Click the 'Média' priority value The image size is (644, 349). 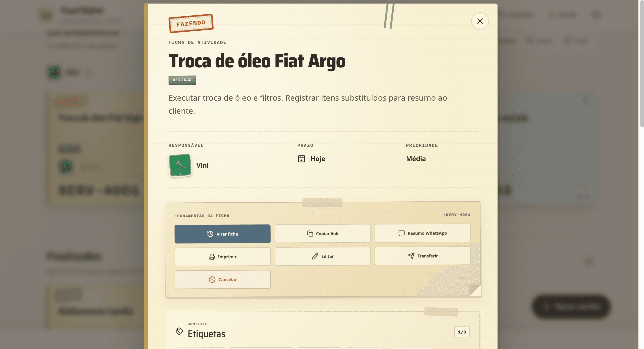click(x=416, y=159)
